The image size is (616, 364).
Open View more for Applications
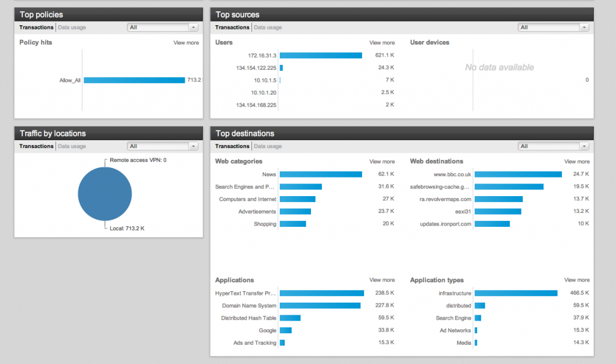click(x=382, y=280)
